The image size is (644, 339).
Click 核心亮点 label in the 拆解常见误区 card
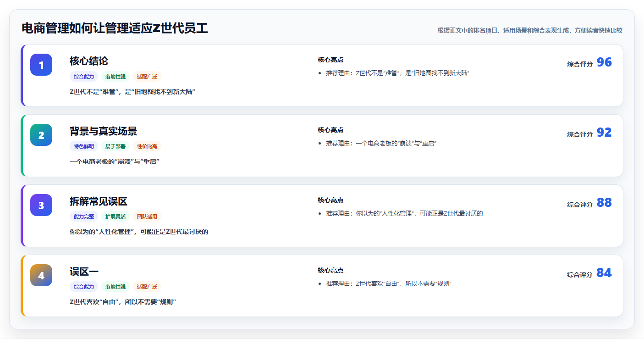(x=330, y=200)
